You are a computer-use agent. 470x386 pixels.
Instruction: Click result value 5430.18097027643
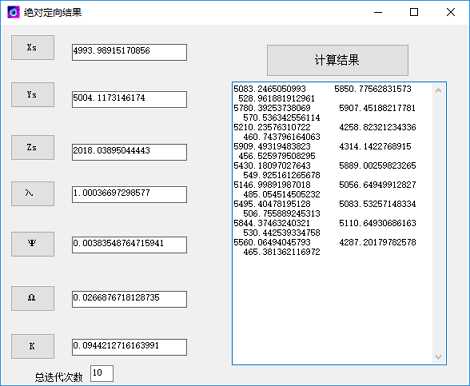272,166
